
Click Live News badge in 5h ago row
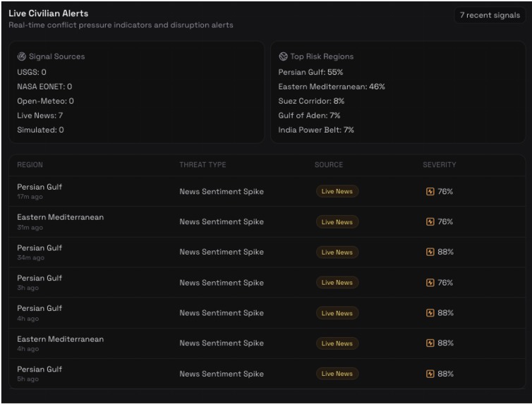click(x=337, y=374)
